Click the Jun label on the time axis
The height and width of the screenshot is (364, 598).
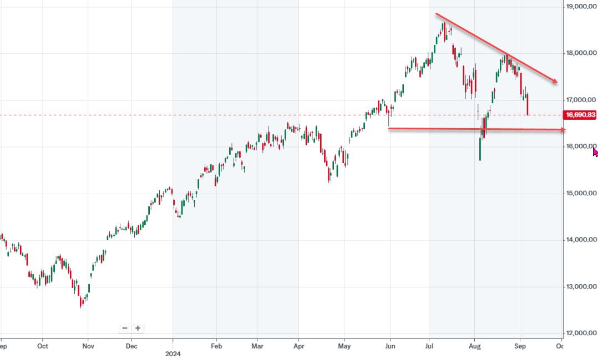click(389, 346)
